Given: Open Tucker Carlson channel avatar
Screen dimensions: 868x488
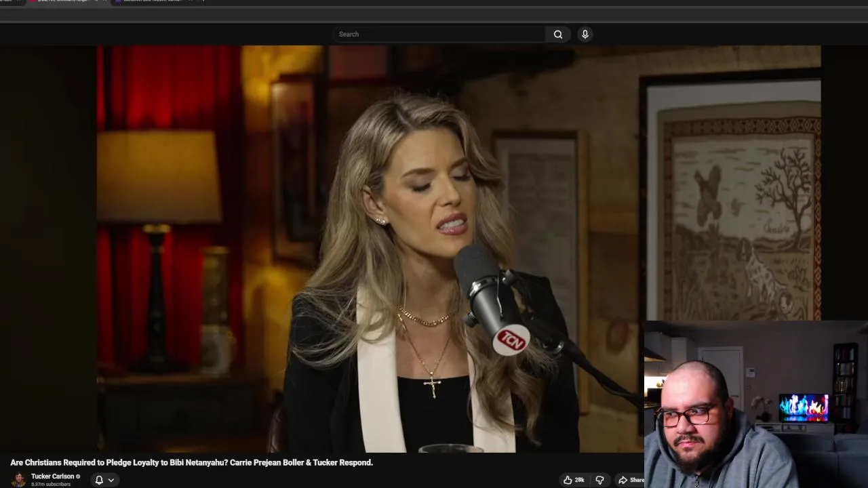Looking at the screenshot, I should pos(19,480).
